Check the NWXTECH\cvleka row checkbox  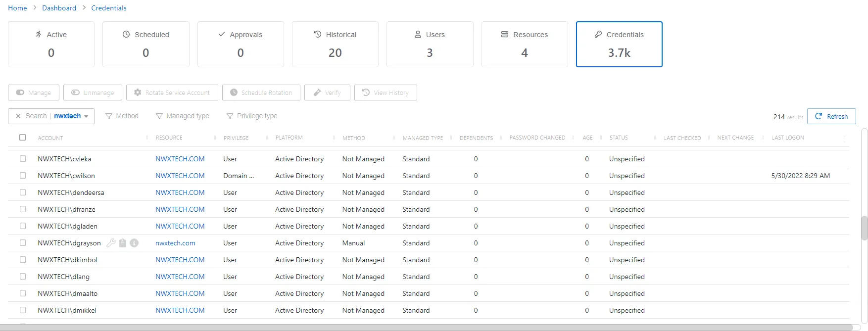pos(23,159)
